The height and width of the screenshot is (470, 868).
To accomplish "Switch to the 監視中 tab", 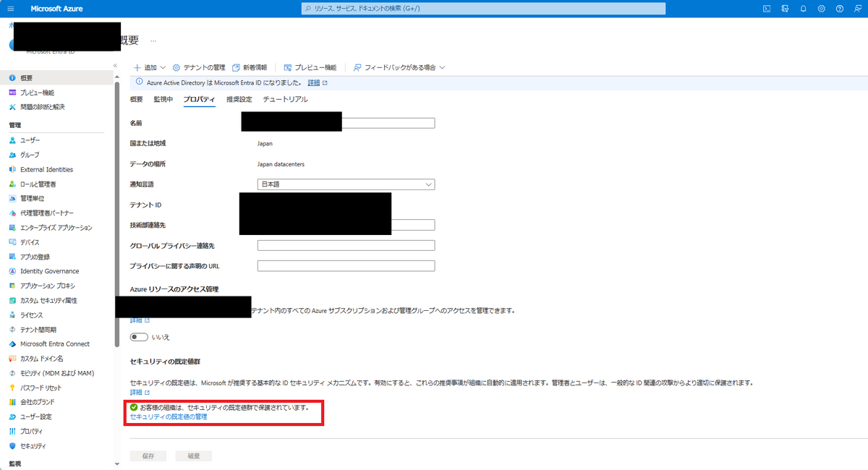I will coord(163,99).
